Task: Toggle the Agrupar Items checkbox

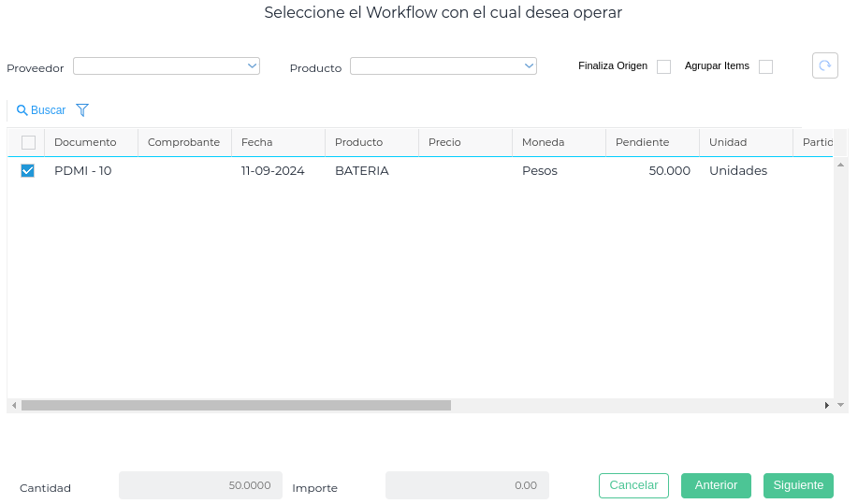Action: [x=765, y=66]
